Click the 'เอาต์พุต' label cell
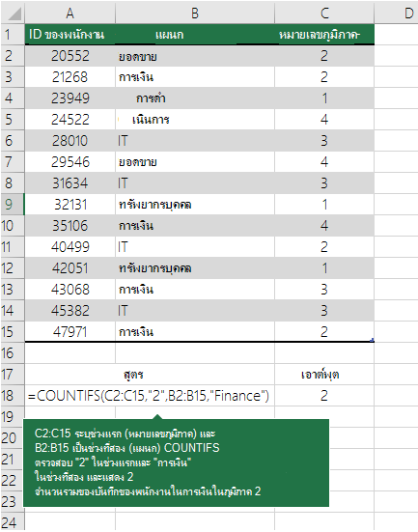Viewport: 418px width, 532px height. [x=324, y=375]
